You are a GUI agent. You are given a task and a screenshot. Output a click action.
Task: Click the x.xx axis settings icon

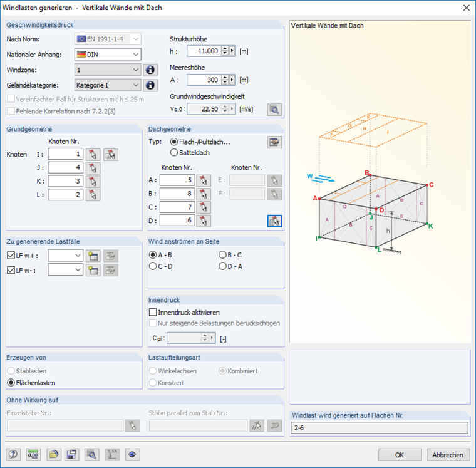(x=112, y=455)
